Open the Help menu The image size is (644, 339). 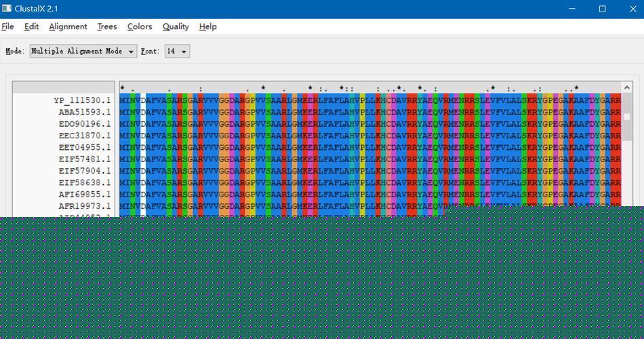208,26
